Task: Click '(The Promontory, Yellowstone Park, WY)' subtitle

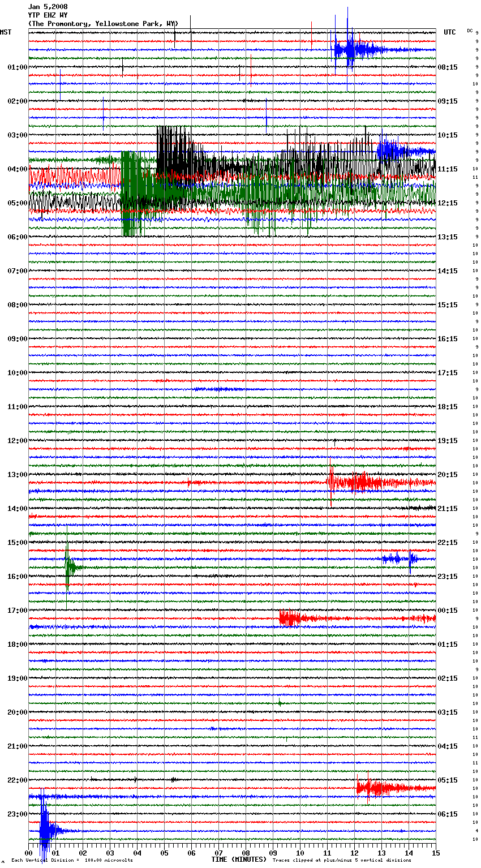Action: click(103, 24)
